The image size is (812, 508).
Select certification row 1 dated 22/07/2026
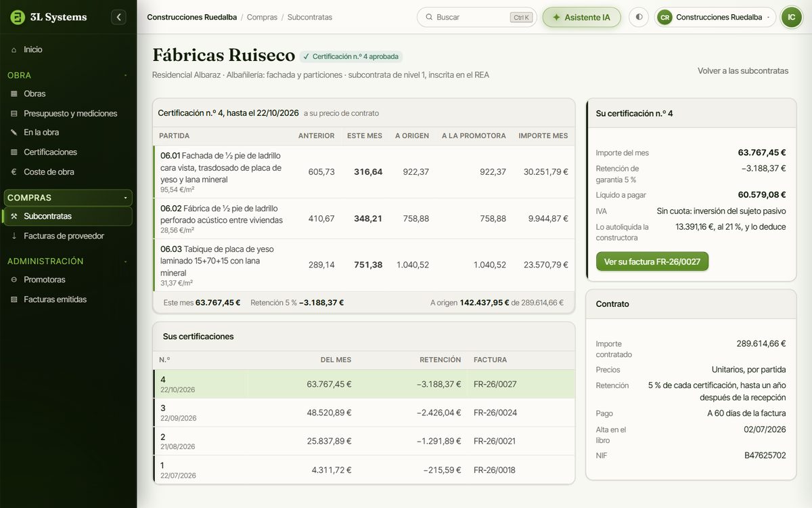tap(364, 469)
